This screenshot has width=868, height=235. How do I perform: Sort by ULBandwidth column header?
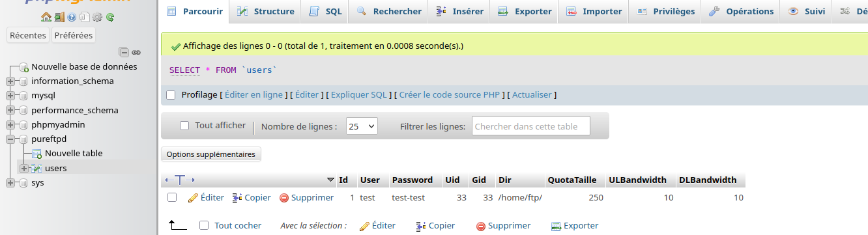[x=637, y=180]
